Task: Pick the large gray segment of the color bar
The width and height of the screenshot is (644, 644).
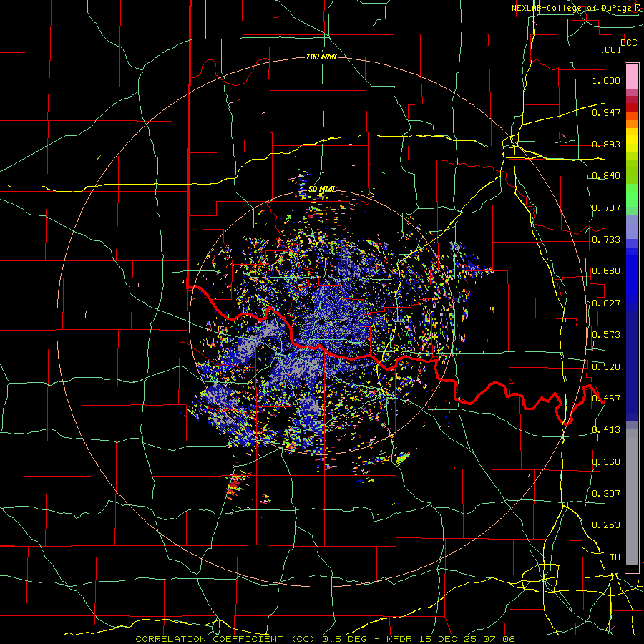Action: [x=632, y=497]
